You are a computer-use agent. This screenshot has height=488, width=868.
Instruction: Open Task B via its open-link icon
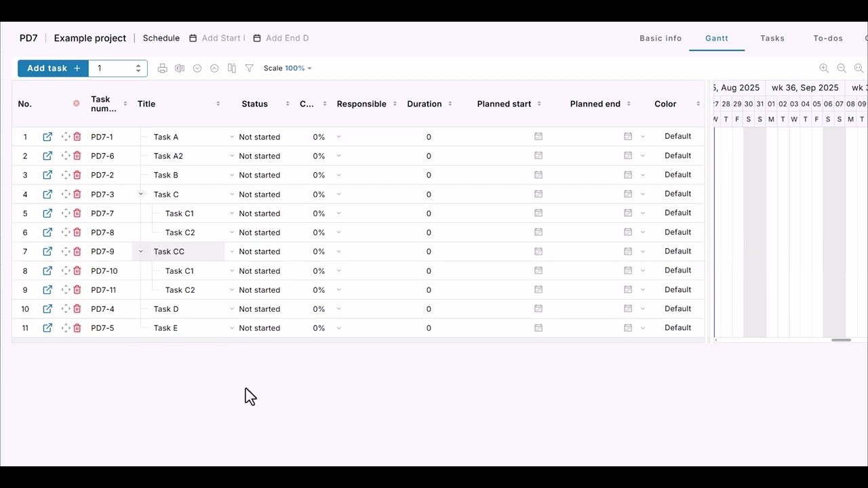pyautogui.click(x=47, y=175)
